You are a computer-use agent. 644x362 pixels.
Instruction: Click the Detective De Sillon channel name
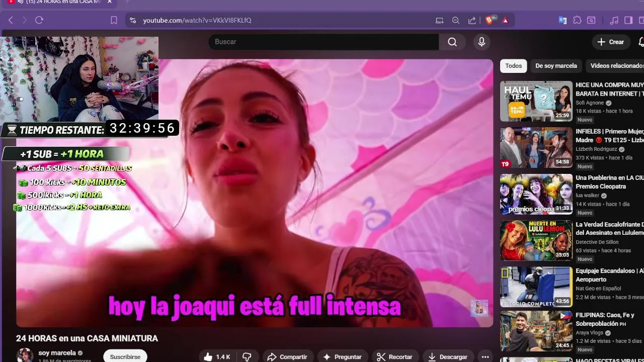[x=597, y=242]
